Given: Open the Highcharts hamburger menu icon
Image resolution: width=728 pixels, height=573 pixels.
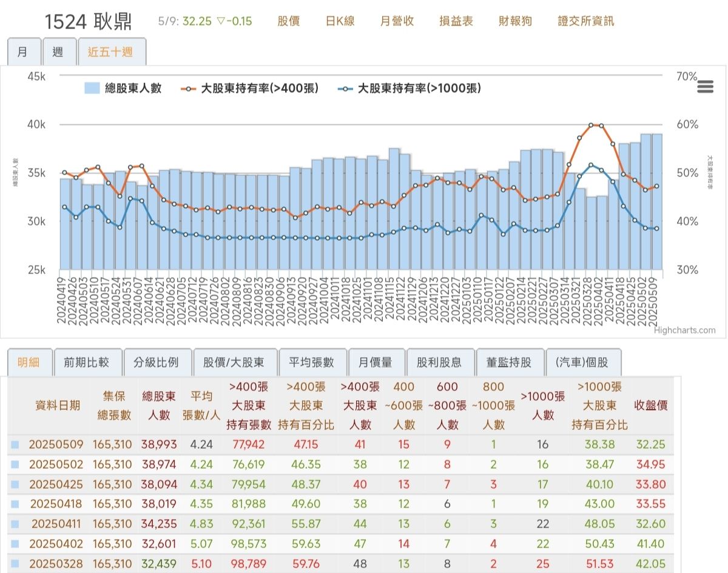Looking at the screenshot, I should click(x=705, y=87).
